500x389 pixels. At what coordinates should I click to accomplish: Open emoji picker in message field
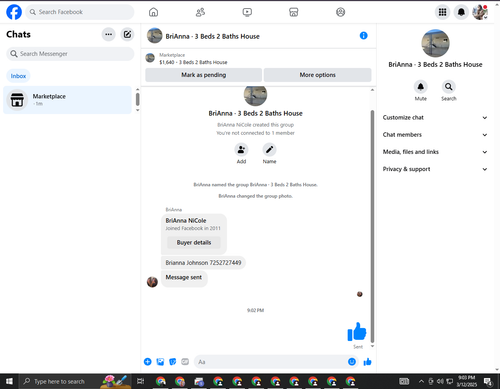click(x=352, y=362)
